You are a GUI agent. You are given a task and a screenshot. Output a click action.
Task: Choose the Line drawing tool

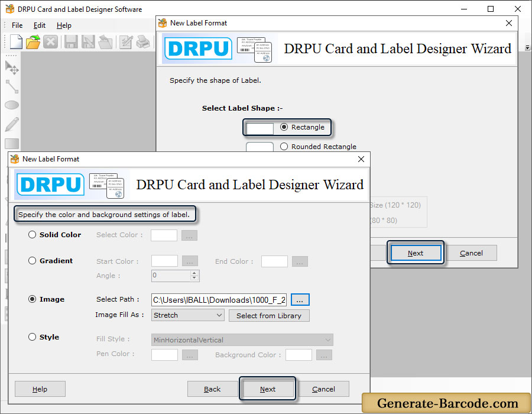click(x=12, y=86)
